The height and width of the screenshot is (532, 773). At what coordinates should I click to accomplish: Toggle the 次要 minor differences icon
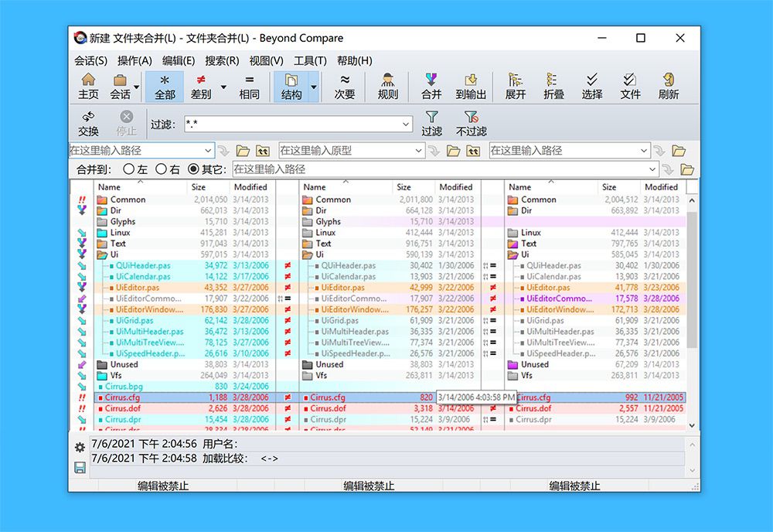tap(345, 87)
